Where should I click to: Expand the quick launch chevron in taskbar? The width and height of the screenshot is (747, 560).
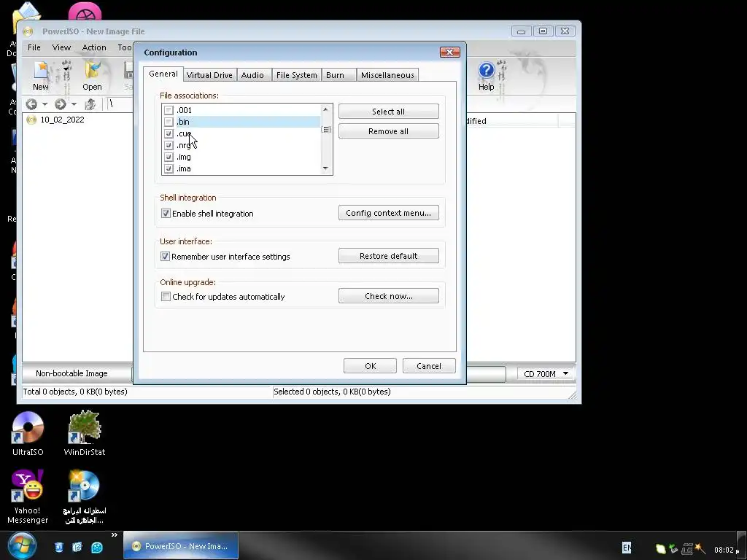tap(115, 535)
